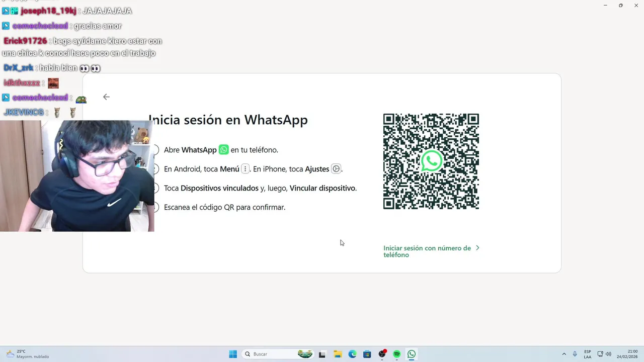Click "Dispositivos vinculados" bold text
This screenshot has height=362, width=644.
pyautogui.click(x=219, y=188)
